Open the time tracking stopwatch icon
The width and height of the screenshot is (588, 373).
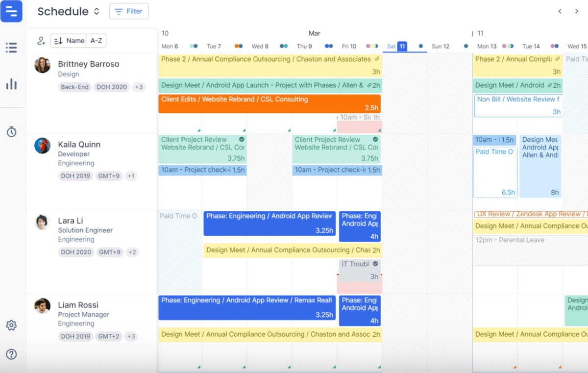(x=11, y=131)
